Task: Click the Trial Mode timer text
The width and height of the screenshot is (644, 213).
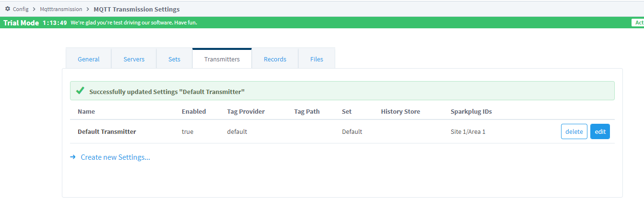Action: click(x=55, y=23)
